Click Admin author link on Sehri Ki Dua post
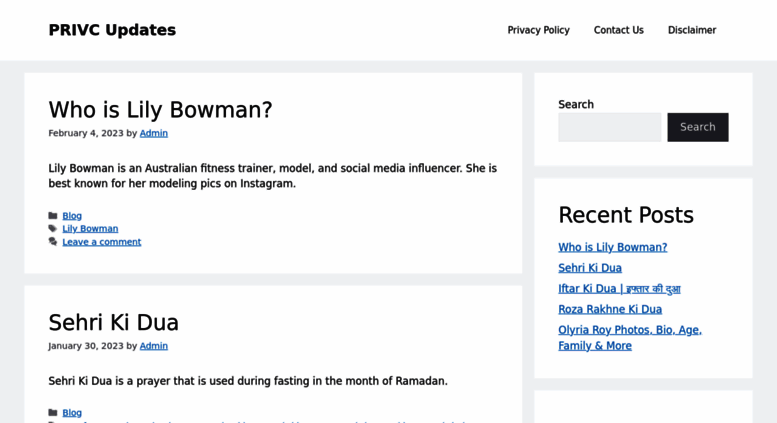This screenshot has width=777, height=423. 154,346
